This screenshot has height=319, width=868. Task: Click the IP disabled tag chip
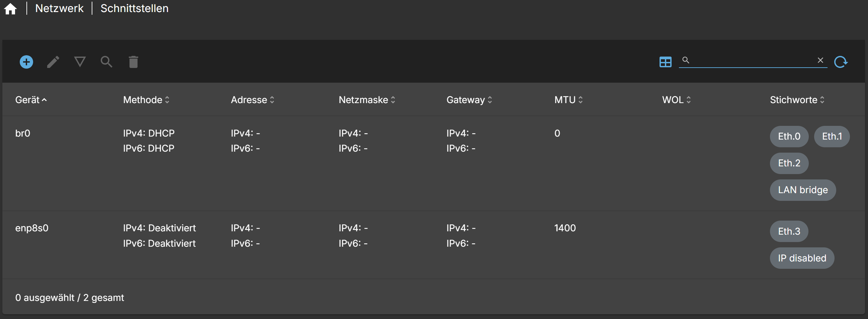pos(802,258)
